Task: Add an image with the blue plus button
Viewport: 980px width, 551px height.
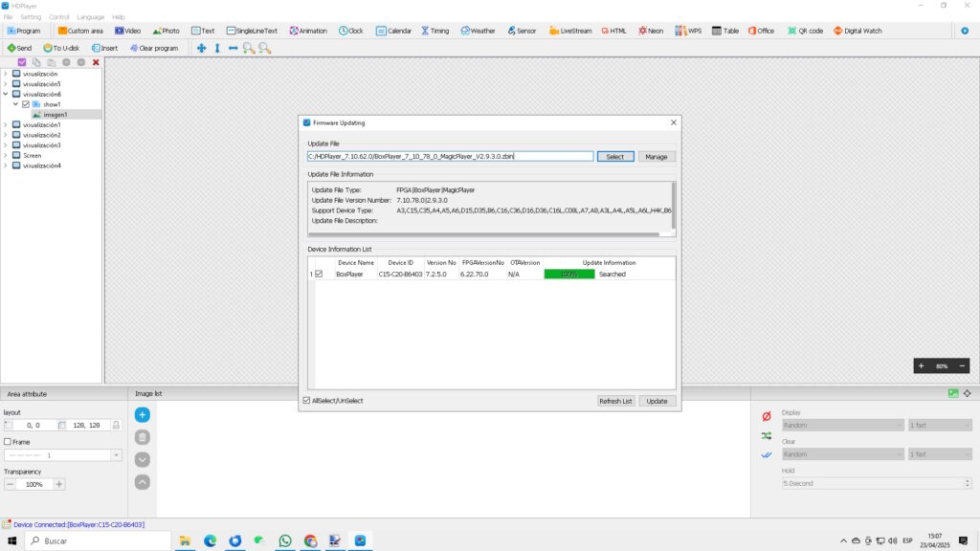Action: pos(143,415)
